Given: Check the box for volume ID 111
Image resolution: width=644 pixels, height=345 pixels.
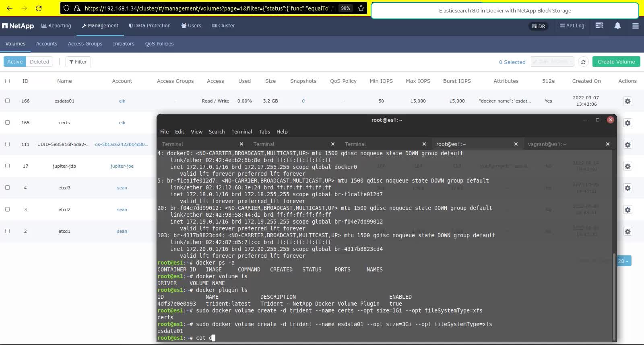Looking at the screenshot, I should [x=7, y=144].
